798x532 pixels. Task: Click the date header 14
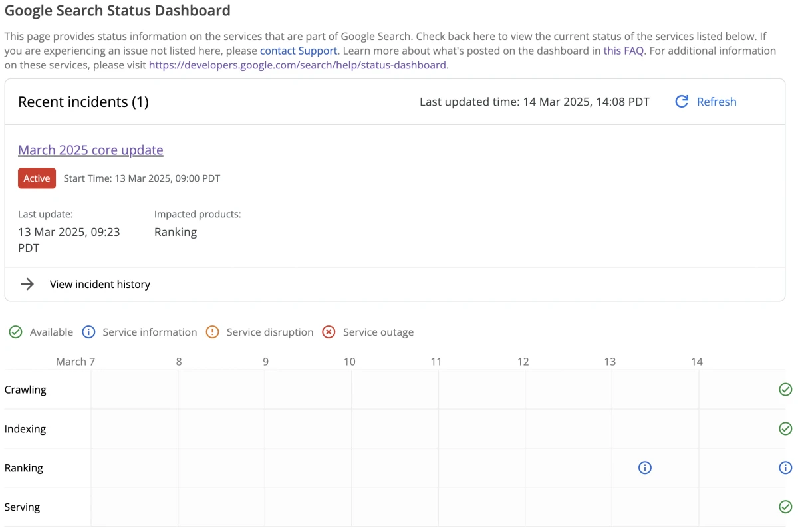697,362
